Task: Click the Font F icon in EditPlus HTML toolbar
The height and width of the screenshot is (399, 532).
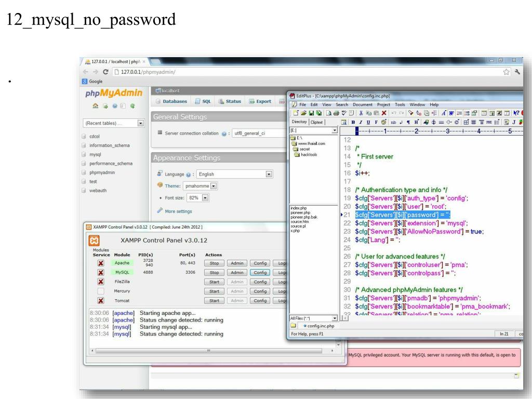Action: [376, 122]
